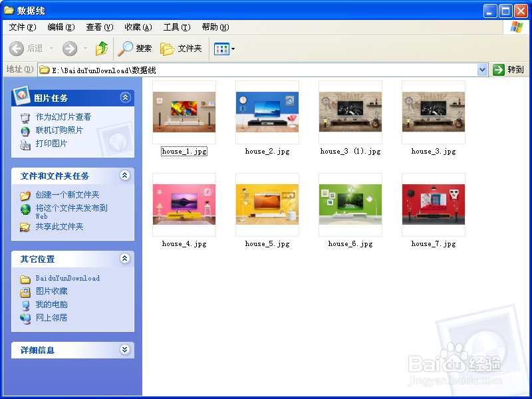Collapse the Other Places (其它位置) panel
Screen dimensions: 532x399
[125, 259]
